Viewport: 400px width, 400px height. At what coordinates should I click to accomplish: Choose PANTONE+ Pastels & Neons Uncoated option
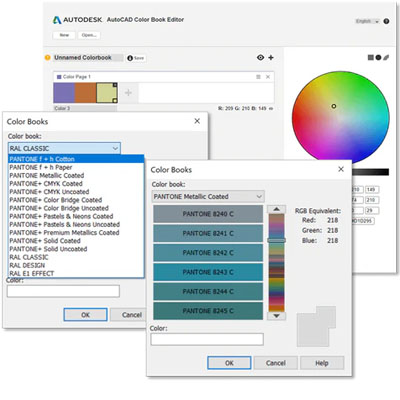click(76, 224)
